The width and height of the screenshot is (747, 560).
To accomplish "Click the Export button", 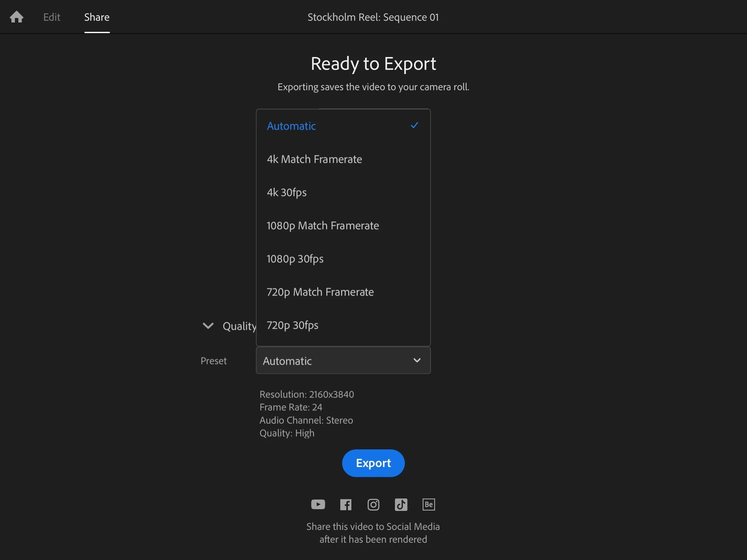I will point(373,463).
